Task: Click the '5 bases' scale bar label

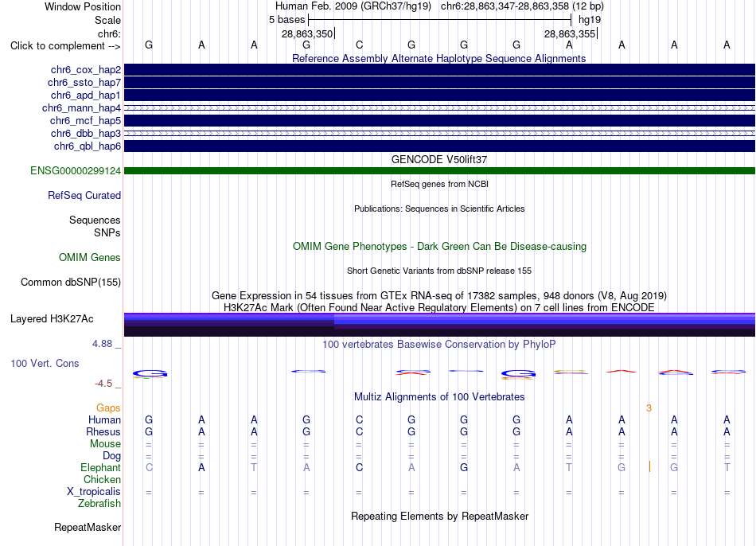Action: pos(286,20)
